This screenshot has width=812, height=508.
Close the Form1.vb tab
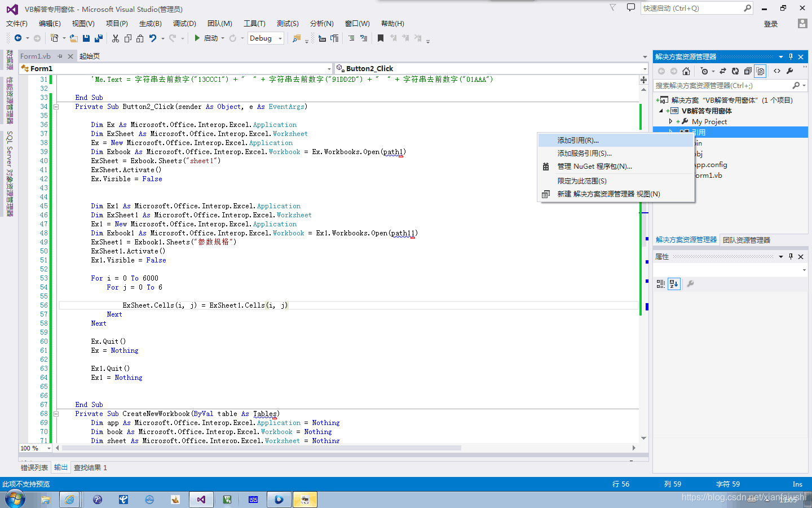pos(70,56)
